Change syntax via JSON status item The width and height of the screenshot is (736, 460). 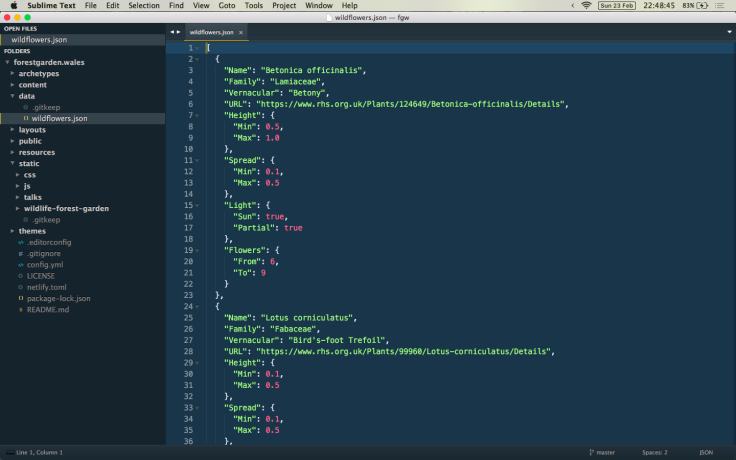coord(706,452)
